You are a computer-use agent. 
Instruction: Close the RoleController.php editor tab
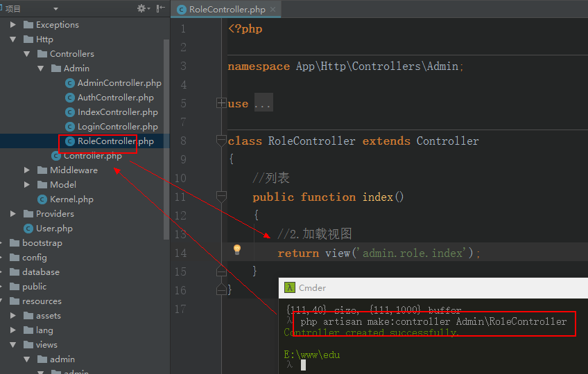tap(273, 10)
